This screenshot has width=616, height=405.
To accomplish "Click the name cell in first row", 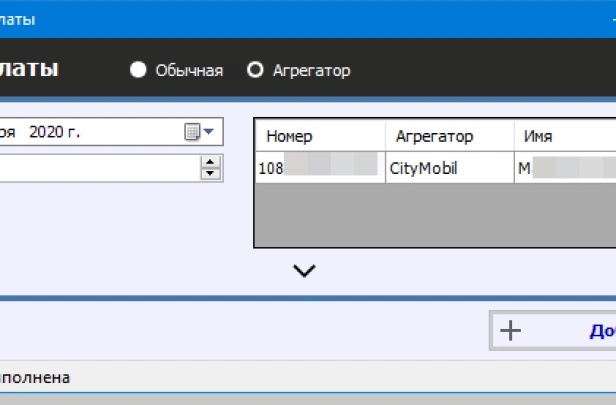I will click(x=565, y=168).
